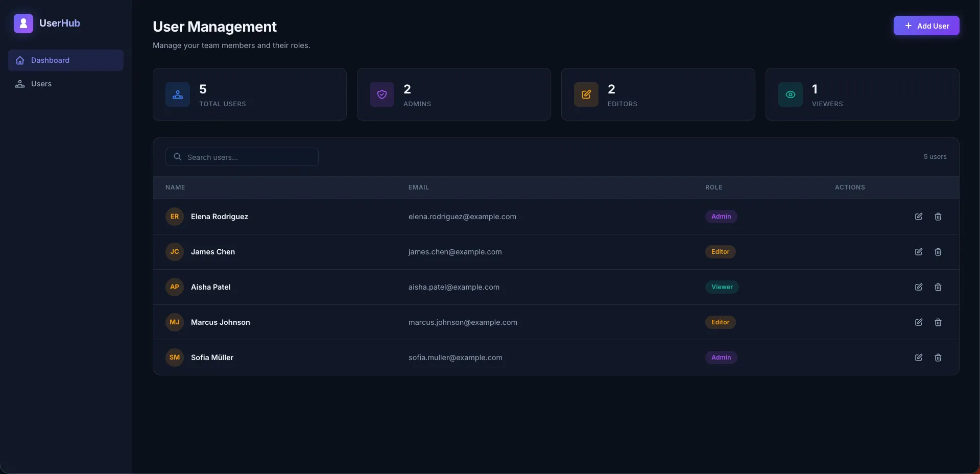Image resolution: width=980 pixels, height=474 pixels.
Task: Open the Users section in the sidebar
Action: coord(41,84)
